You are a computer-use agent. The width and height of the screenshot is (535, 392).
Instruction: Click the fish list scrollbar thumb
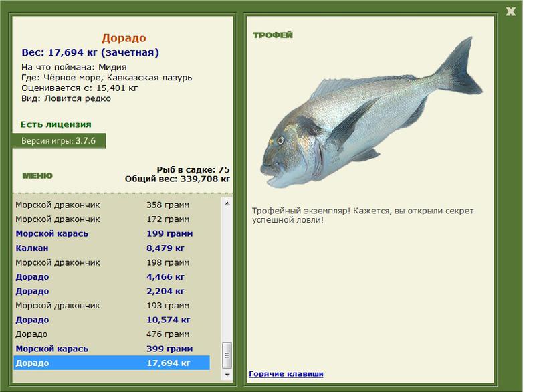(227, 355)
